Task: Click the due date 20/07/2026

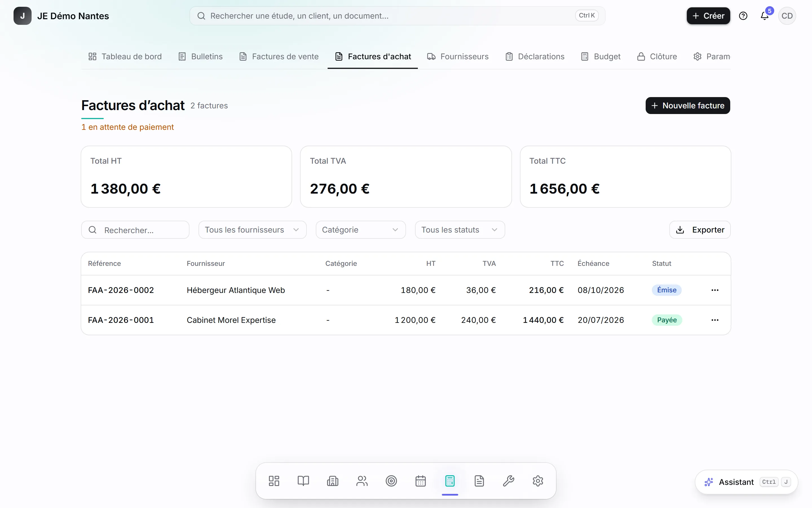Action: [601, 320]
